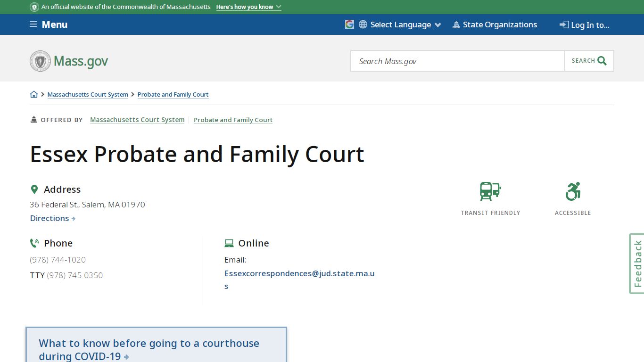Screen dimensions: 644x362
Task: Open State Organizations menu
Action: (495, 25)
